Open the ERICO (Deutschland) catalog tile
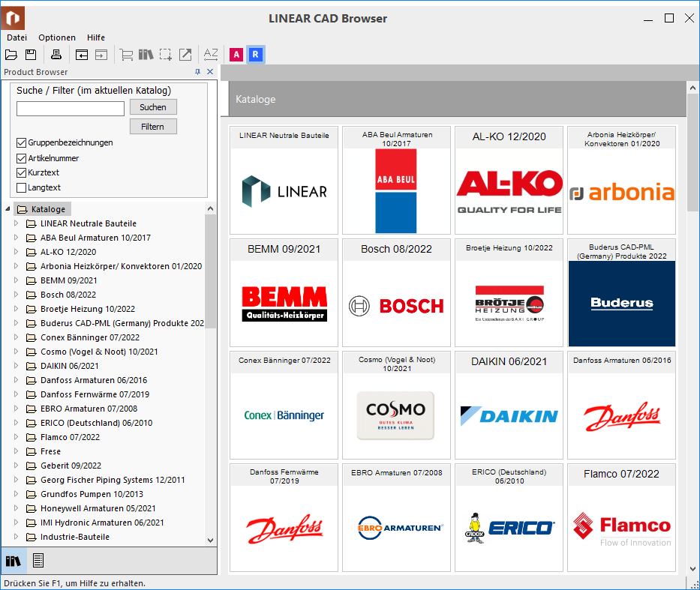This screenshot has height=590, width=700. 509,517
